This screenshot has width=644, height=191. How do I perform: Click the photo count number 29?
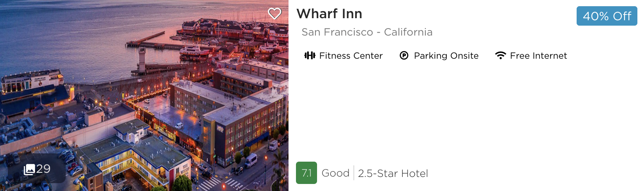coord(43,169)
